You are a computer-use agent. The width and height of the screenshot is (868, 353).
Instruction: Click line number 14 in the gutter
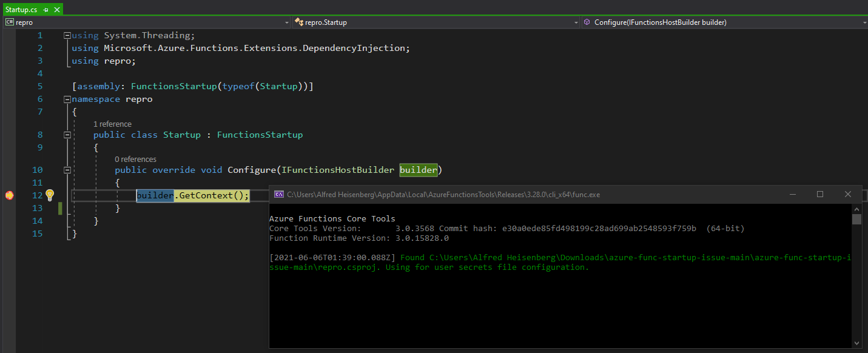click(x=37, y=221)
